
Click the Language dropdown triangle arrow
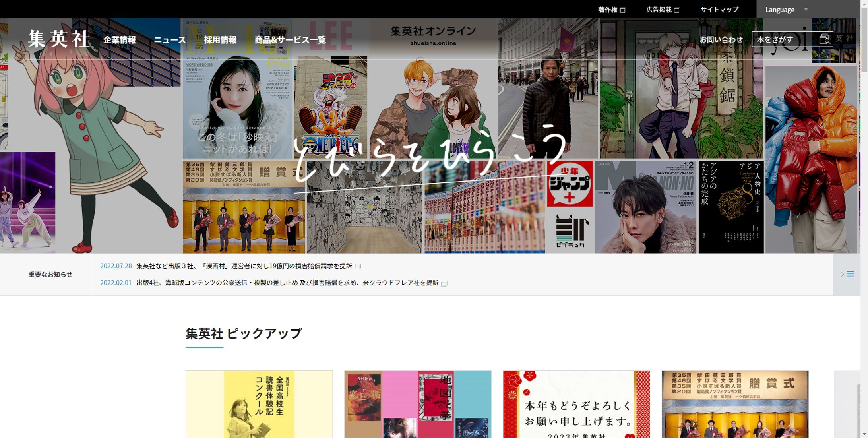pyautogui.click(x=806, y=9)
